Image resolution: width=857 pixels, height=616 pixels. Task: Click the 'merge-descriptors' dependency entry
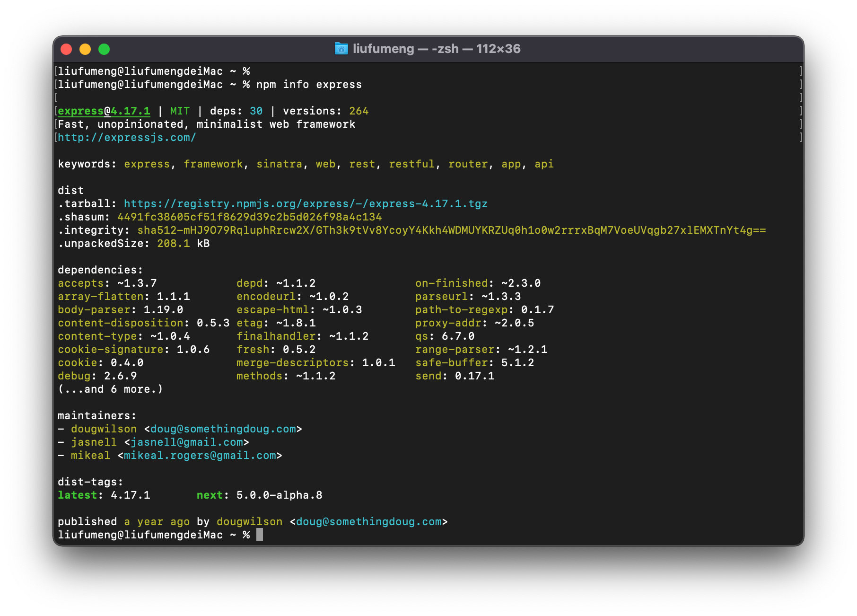coord(315,363)
